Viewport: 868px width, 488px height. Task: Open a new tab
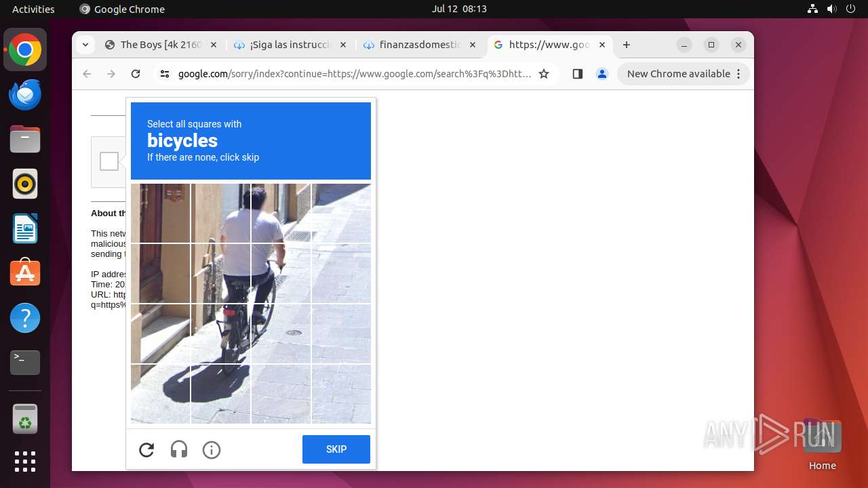[x=627, y=45]
